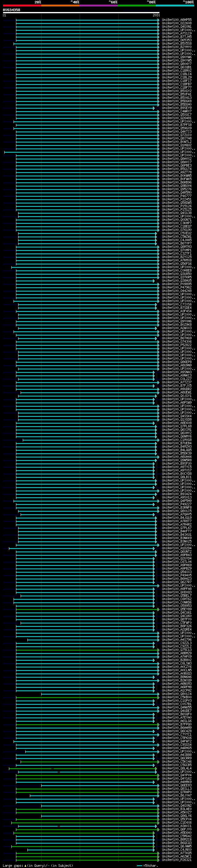This screenshot has height=868, width=197.
Task: Click hit label UniRef100_P52822
Action: [177, 345]
